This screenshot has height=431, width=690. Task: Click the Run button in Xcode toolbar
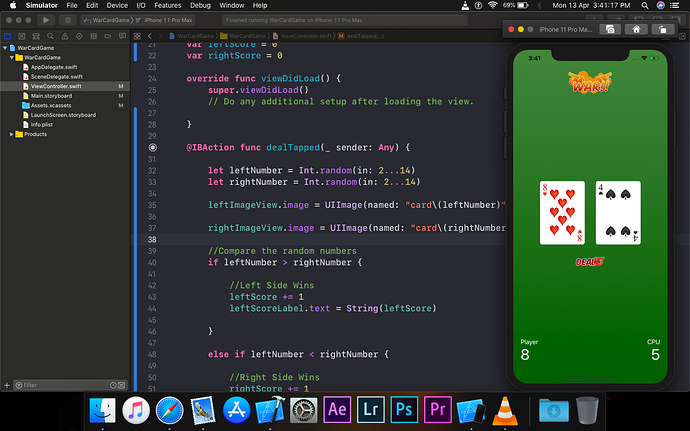(x=45, y=20)
